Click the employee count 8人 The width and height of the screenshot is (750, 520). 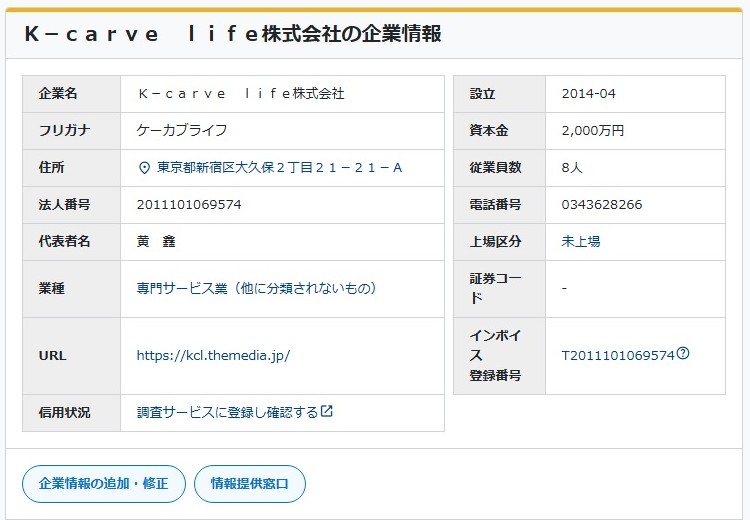click(x=572, y=168)
